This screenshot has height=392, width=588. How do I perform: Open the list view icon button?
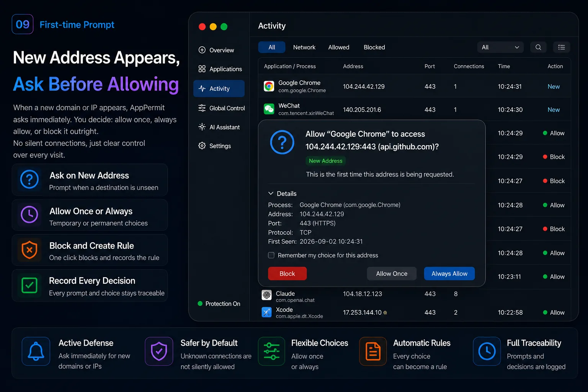point(562,47)
